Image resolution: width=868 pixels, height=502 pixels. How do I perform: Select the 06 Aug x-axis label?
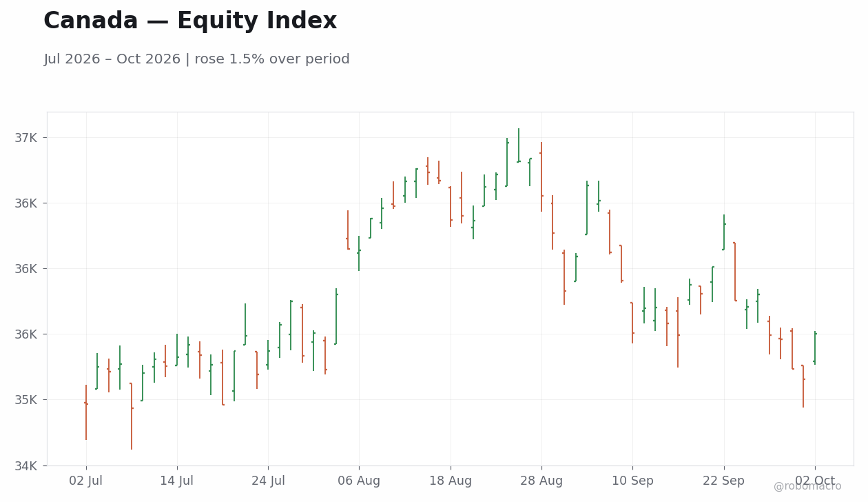359,481
